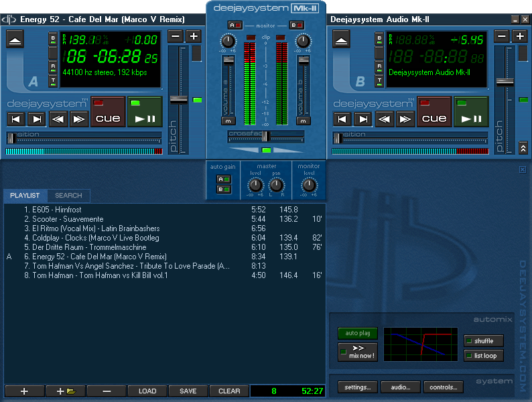This screenshot has width=532, height=402.
Task: Toggle monitor B in the mixer
Action: 297,25
